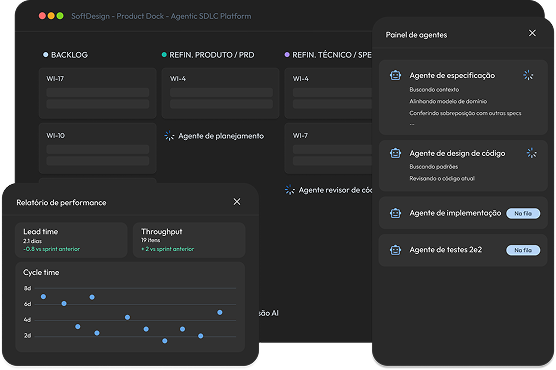Screen dimensions: 556x370
Task: Open the WI-7 card under REFIN. TÉCNICO
Action: point(328,148)
